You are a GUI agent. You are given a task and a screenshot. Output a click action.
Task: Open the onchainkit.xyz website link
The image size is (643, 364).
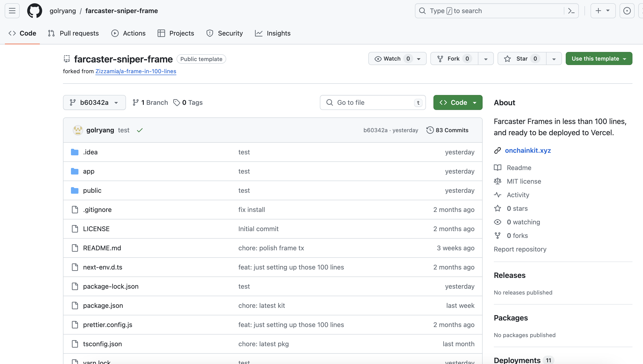tap(528, 150)
